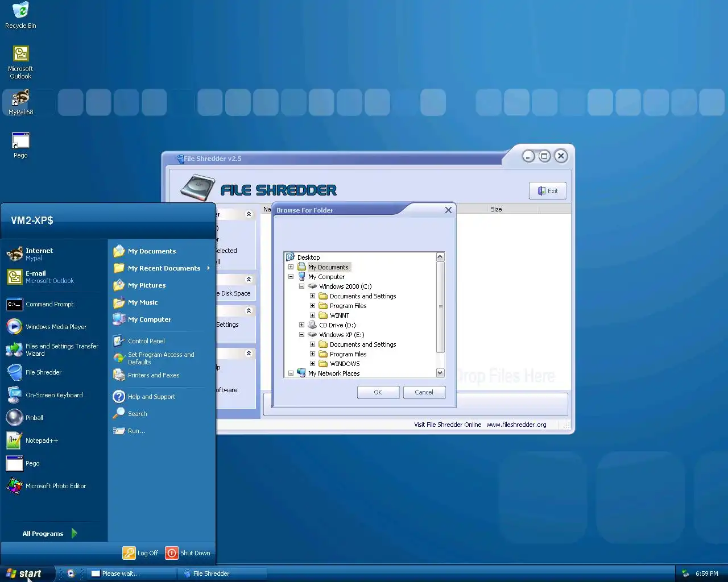Open Microsoft Outlook desktop icon
The height and width of the screenshot is (582, 728).
[x=20, y=62]
